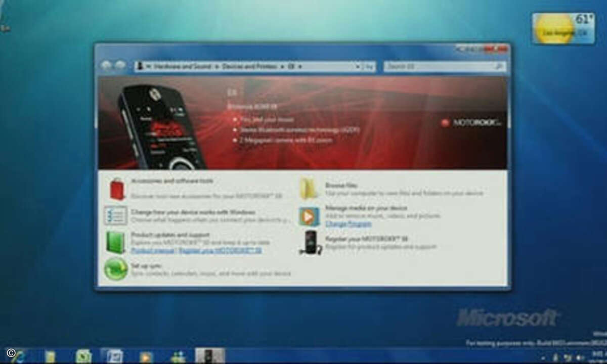The height and width of the screenshot is (364, 607).
Task: Click the green taskbar icon beside the folder
Action: point(83,356)
